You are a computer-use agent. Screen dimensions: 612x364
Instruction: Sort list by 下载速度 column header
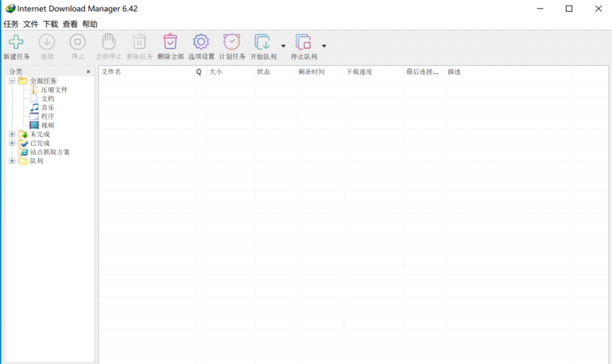(372, 72)
